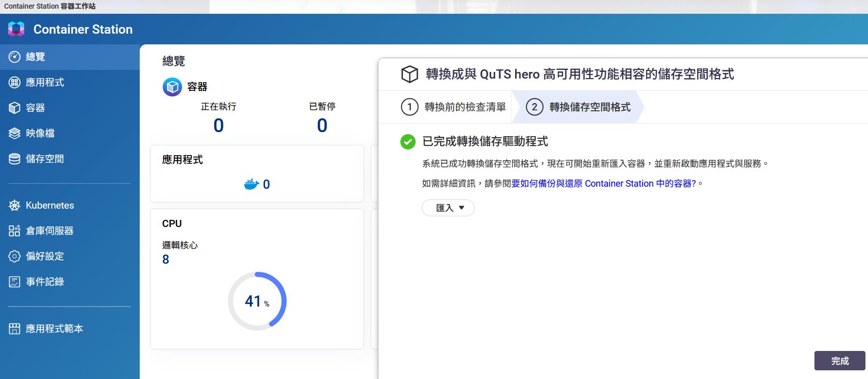The width and height of the screenshot is (868, 379).
Task: Click the Container Station logo icon
Action: coord(16,29)
